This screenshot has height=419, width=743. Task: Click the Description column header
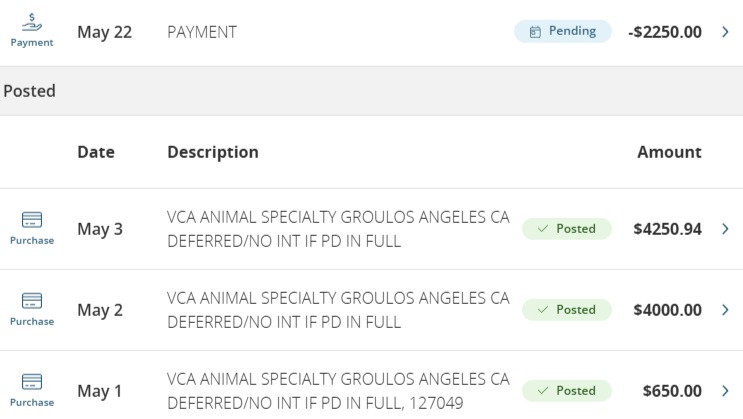(213, 152)
